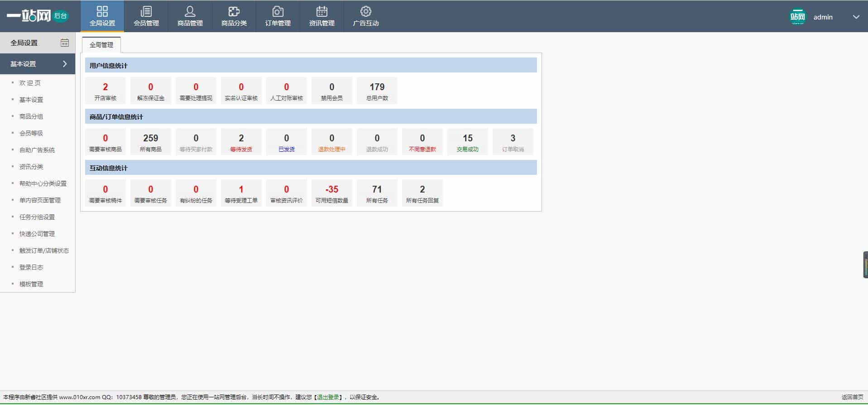
Task: Open 帮助中心分类设置 in sidebar
Action: [43, 183]
